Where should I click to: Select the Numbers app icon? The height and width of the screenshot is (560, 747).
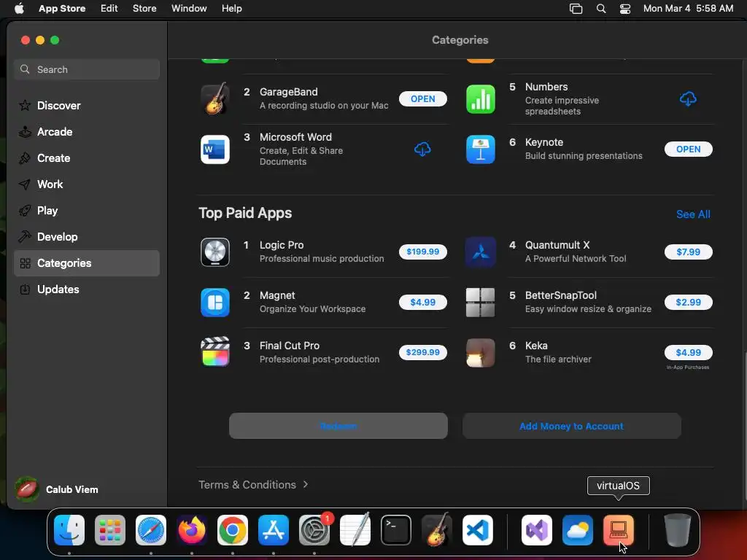click(x=480, y=98)
